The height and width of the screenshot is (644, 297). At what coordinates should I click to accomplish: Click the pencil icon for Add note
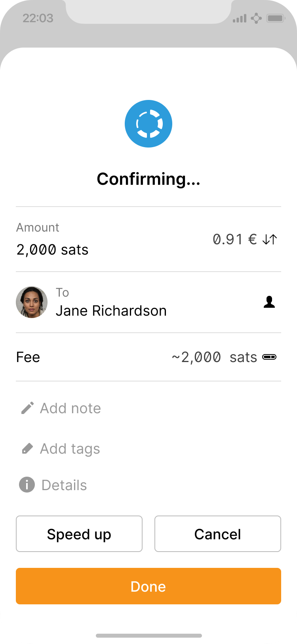(27, 408)
